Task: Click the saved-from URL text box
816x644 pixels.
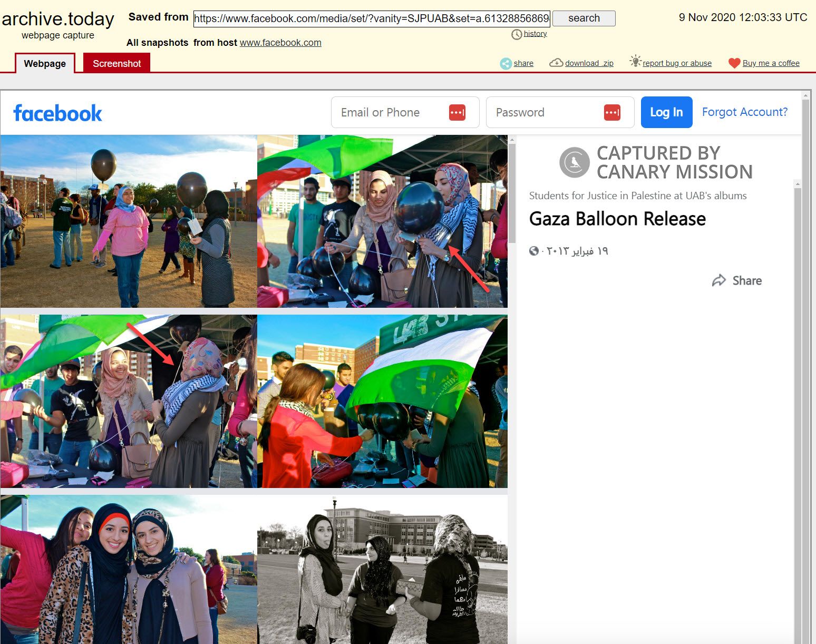Action: pyautogui.click(x=372, y=18)
